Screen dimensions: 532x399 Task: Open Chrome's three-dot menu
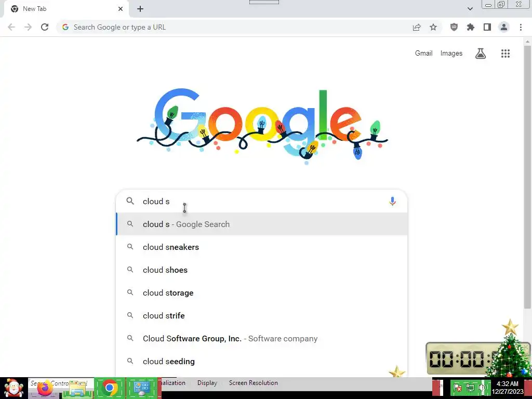click(x=521, y=27)
